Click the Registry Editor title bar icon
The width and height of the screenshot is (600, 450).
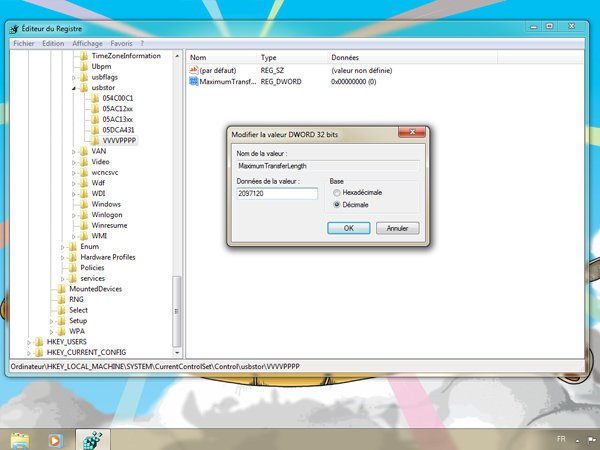(x=15, y=29)
